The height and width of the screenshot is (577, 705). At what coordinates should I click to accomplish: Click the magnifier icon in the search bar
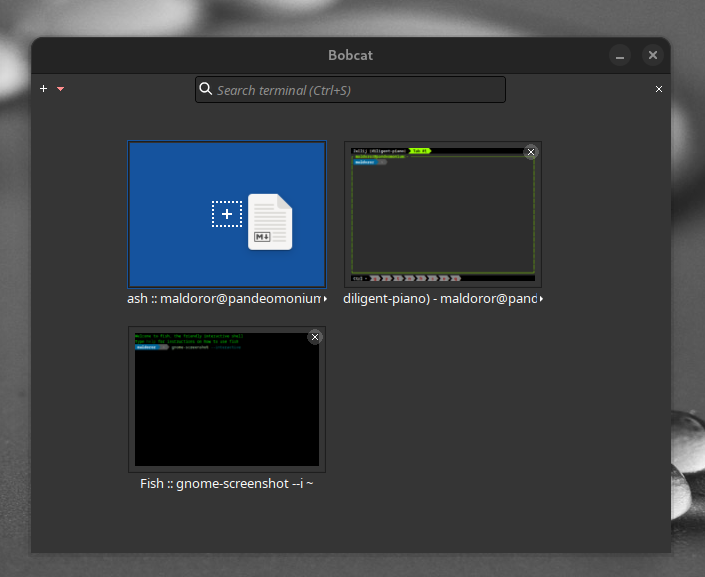pyautogui.click(x=206, y=90)
